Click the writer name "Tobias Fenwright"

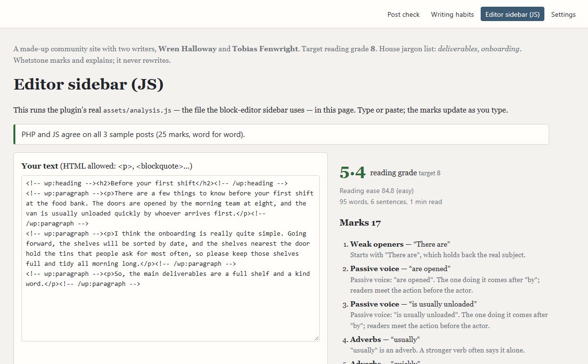(x=266, y=49)
